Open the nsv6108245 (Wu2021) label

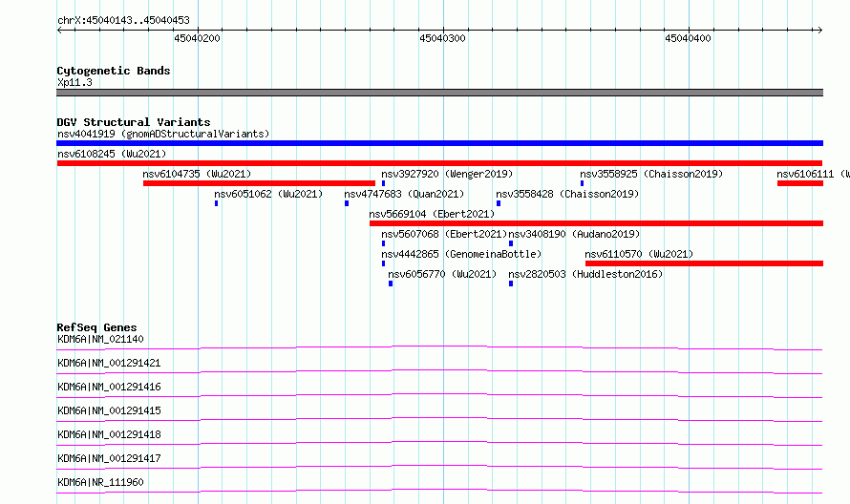pyautogui.click(x=112, y=154)
